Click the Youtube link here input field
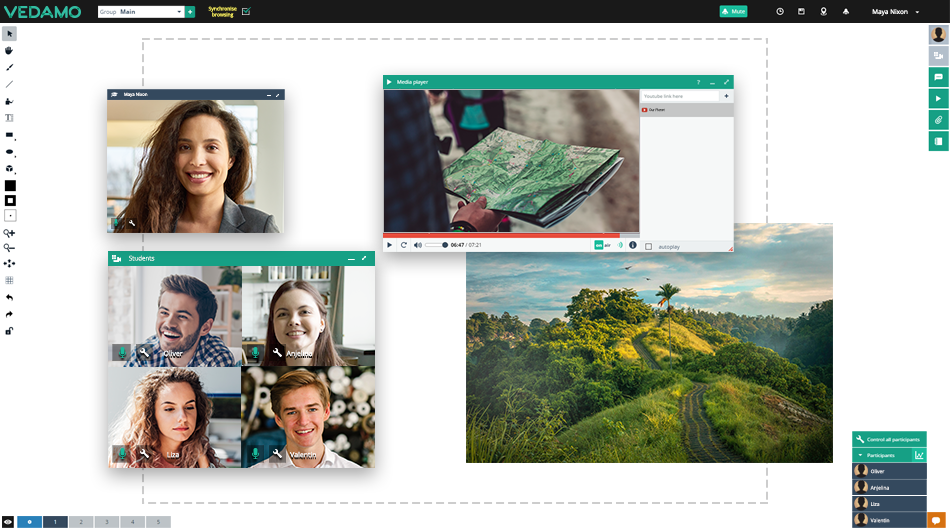Image resolution: width=950 pixels, height=530 pixels. point(680,96)
